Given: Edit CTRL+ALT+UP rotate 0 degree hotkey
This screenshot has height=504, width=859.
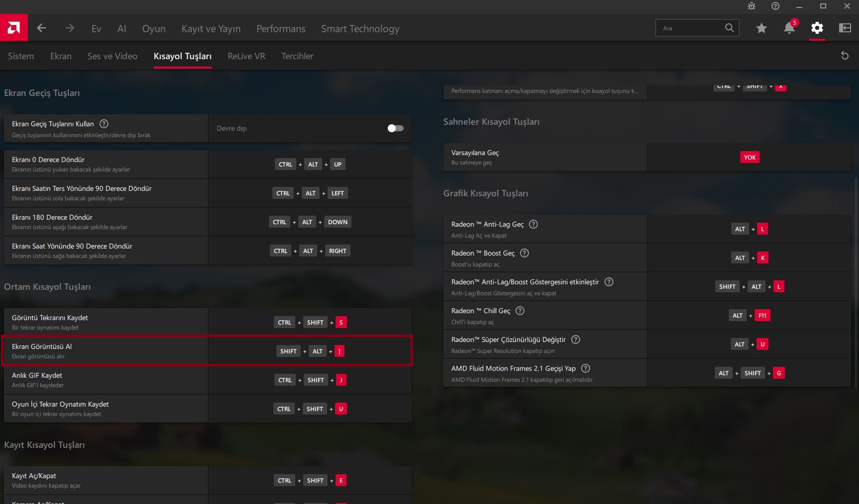Looking at the screenshot, I should [x=310, y=164].
